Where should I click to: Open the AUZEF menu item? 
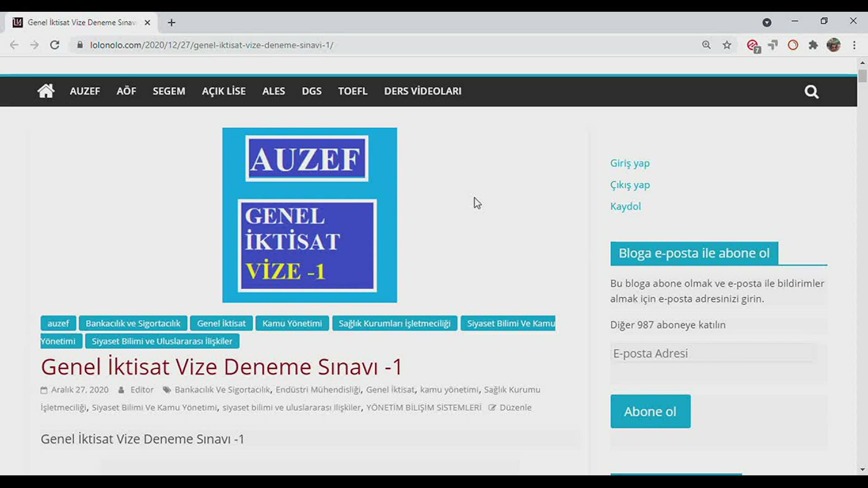(x=85, y=91)
